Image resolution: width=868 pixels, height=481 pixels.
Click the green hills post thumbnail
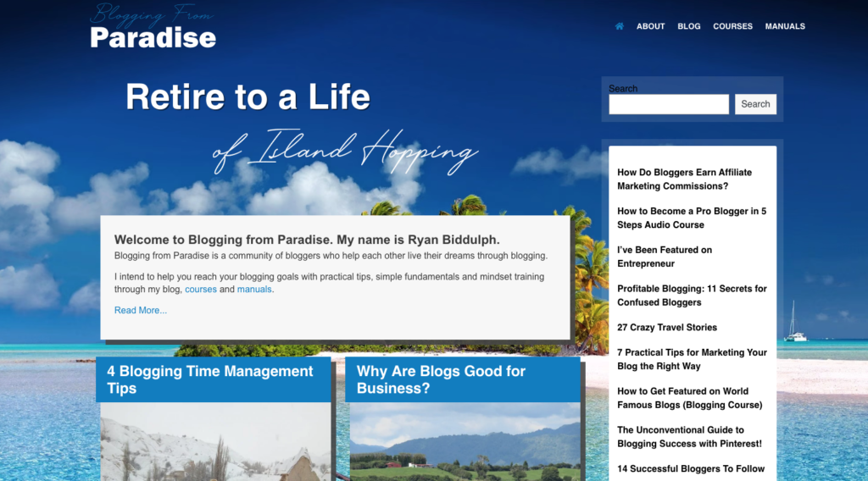(465, 441)
